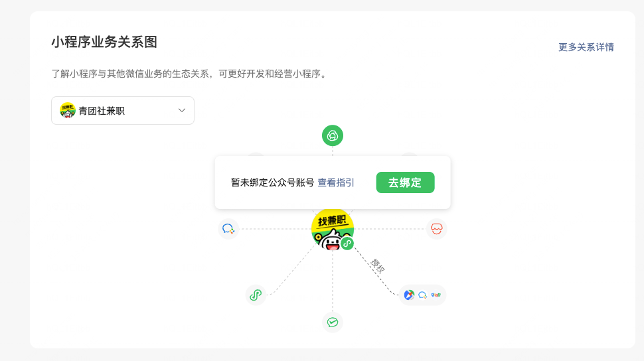Click the green official account node icon at top
This screenshot has height=361, width=644.
332,135
